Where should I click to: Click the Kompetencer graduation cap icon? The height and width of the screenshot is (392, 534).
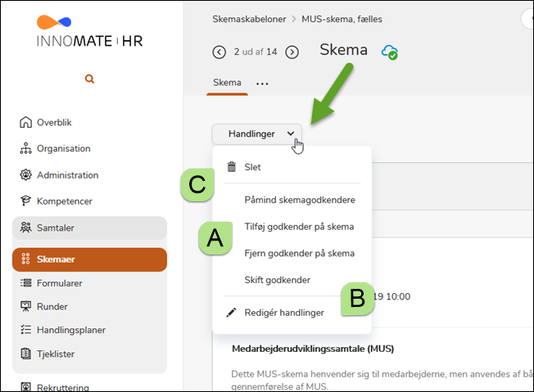click(x=25, y=201)
